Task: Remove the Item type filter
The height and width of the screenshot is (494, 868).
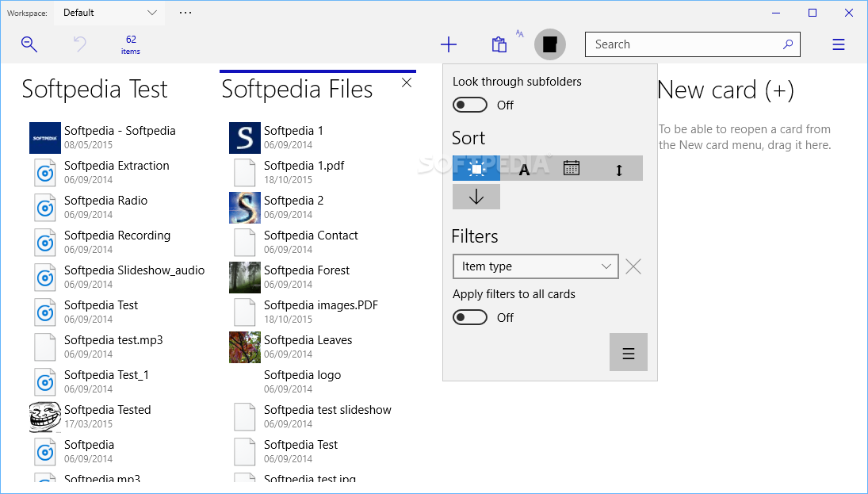Action: tap(633, 267)
